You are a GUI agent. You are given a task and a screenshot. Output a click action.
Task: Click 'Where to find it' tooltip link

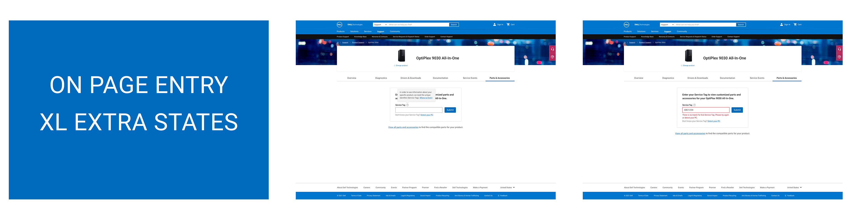tap(426, 98)
